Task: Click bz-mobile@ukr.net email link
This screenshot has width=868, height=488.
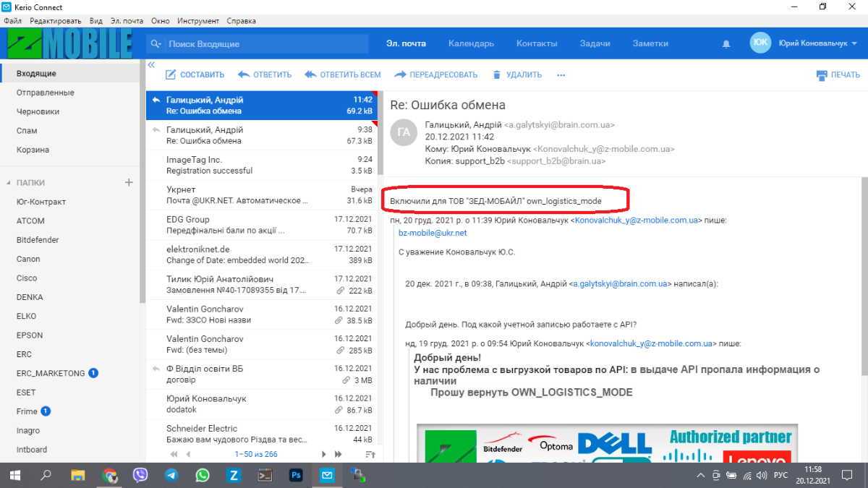Action: click(433, 233)
